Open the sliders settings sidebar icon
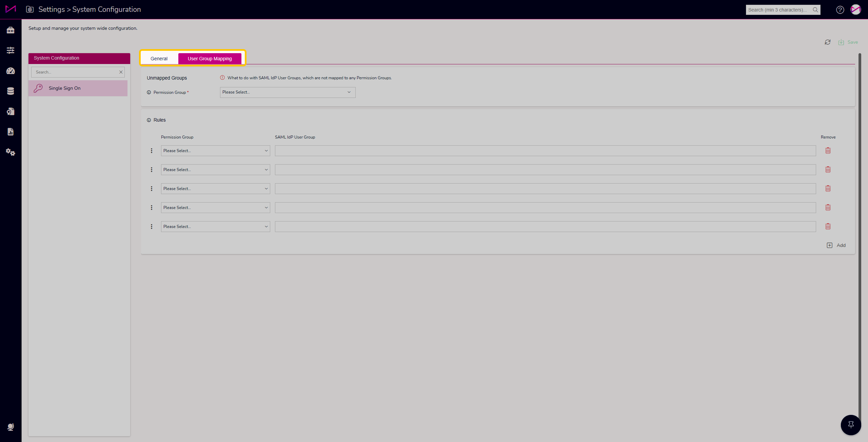 tap(11, 50)
